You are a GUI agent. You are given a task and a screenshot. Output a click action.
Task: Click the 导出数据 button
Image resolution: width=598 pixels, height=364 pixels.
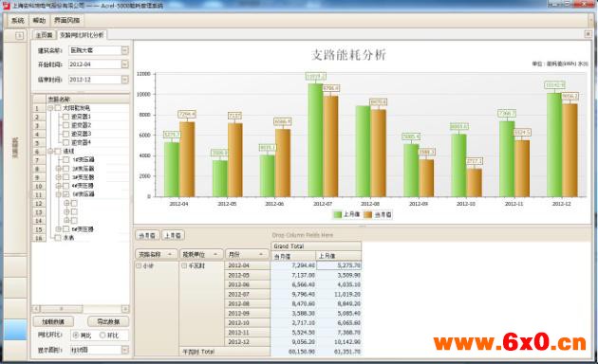coord(108,321)
